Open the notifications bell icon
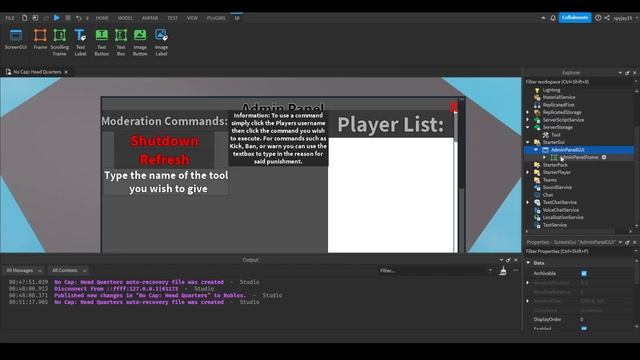This screenshot has height=360, width=640. pos(553,18)
